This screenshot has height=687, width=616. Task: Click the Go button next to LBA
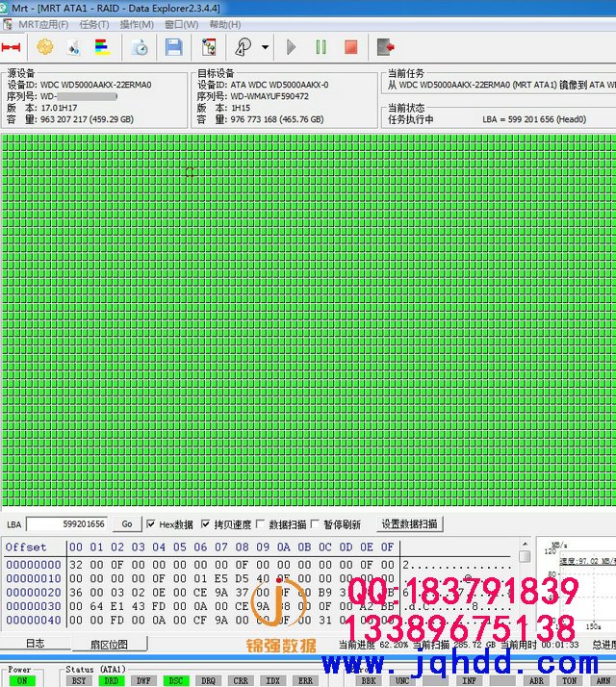pos(127,524)
